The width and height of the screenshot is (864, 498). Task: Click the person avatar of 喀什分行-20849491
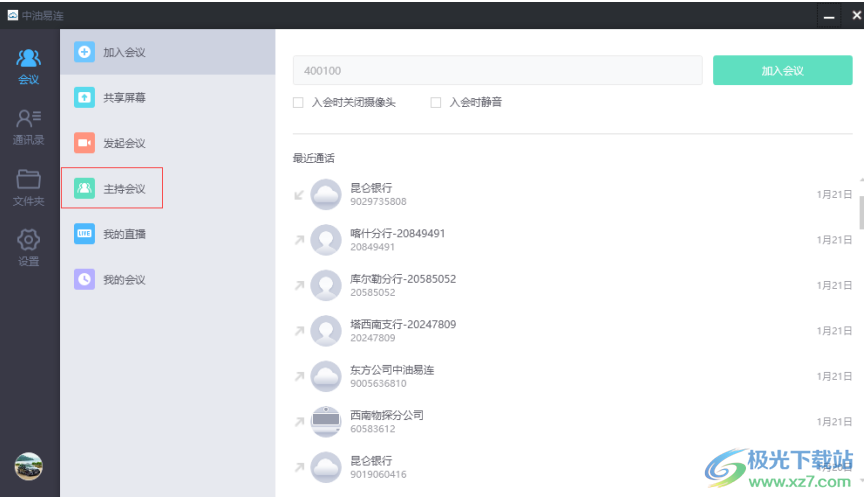[326, 240]
